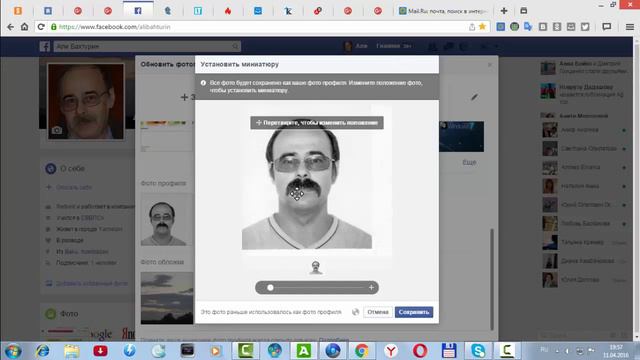Click the share icon in address bar
The image size is (640, 360).
pyautogui.click(x=472, y=27)
